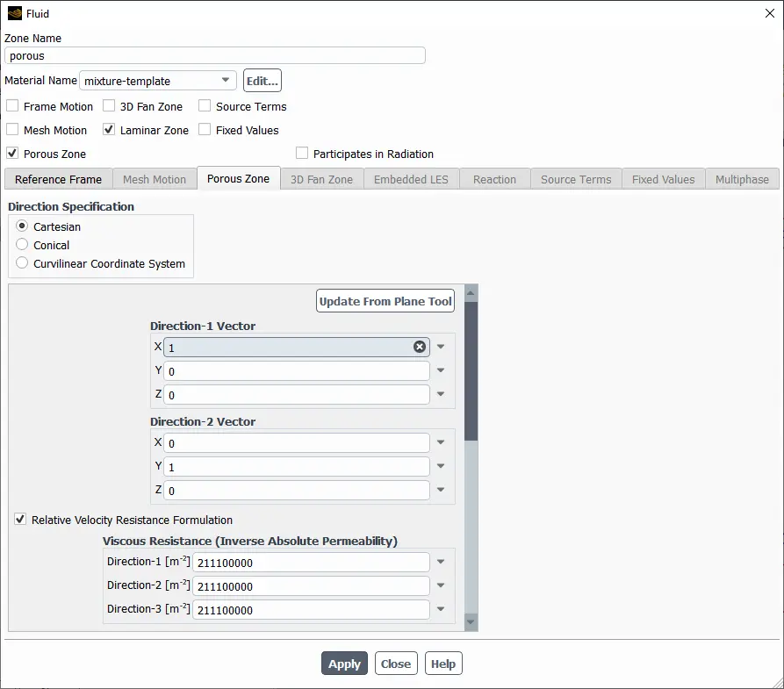Image resolution: width=784 pixels, height=689 pixels.
Task: Click the Direction-1 Vector Y field
Action: coord(297,371)
